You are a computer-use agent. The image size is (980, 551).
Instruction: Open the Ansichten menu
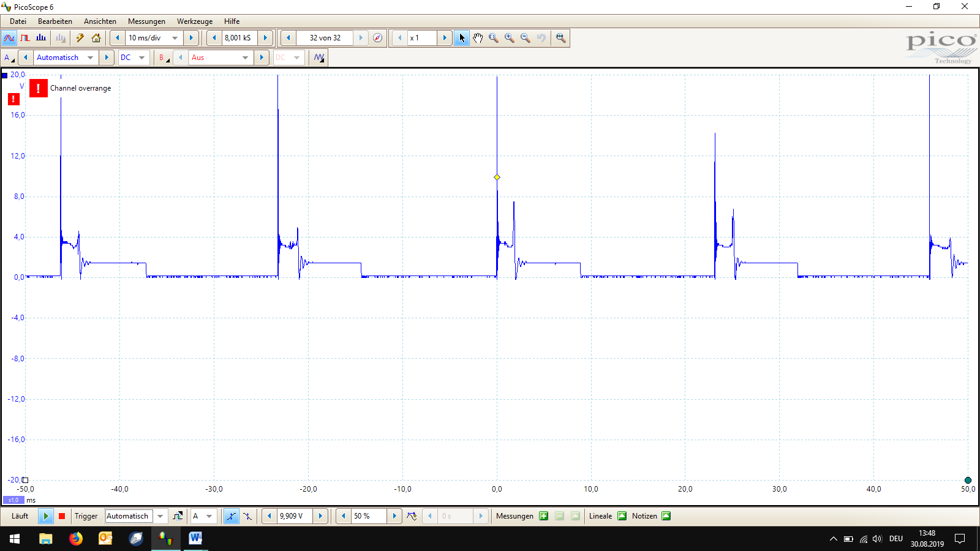[100, 21]
